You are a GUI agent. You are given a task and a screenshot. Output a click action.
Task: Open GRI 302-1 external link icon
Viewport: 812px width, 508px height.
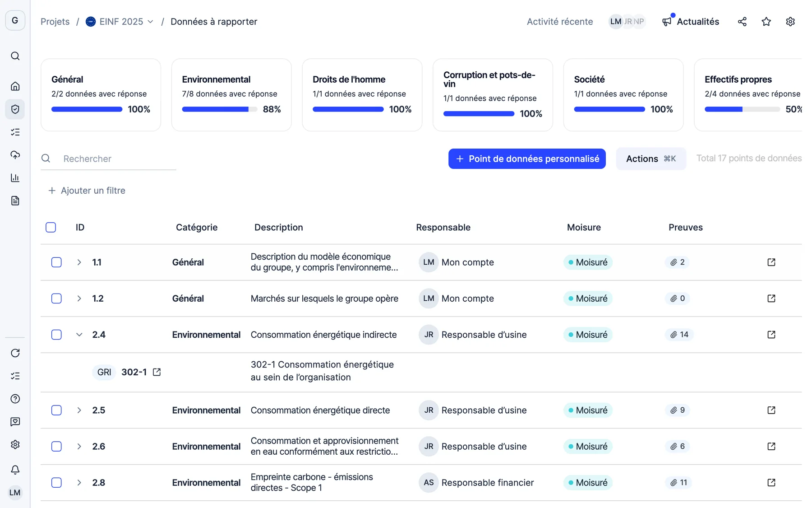(157, 372)
